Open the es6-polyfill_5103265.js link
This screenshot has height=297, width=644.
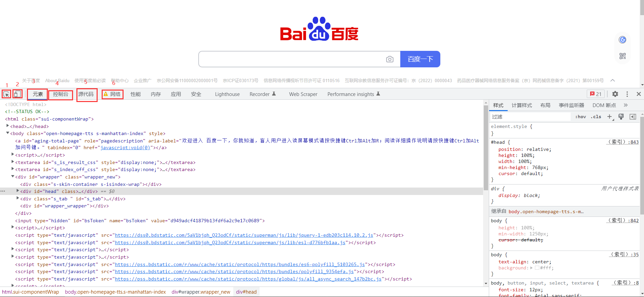tap(240, 264)
